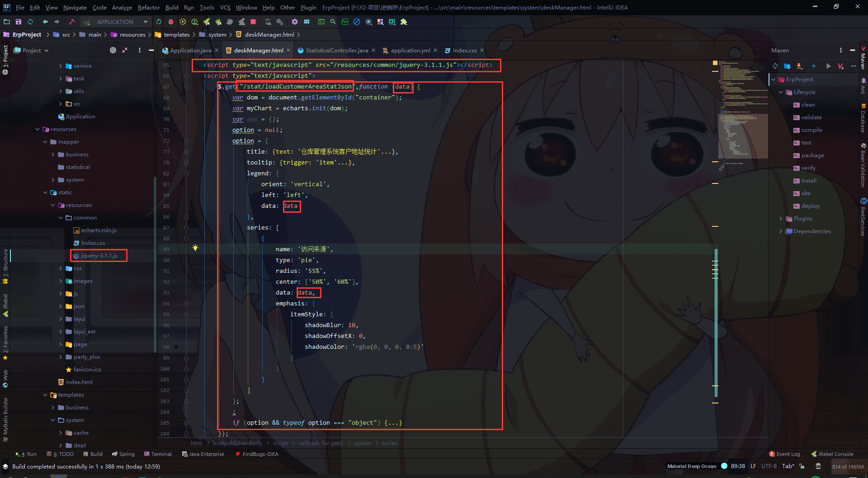Open the Spring tool window
The image size is (868, 478).
123,454
